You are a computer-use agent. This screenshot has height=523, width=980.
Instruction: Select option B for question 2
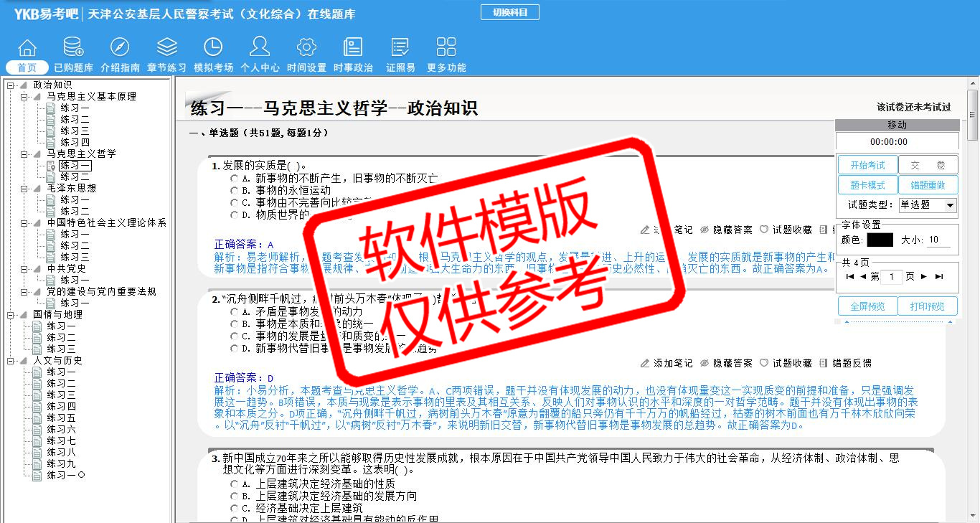(234, 324)
